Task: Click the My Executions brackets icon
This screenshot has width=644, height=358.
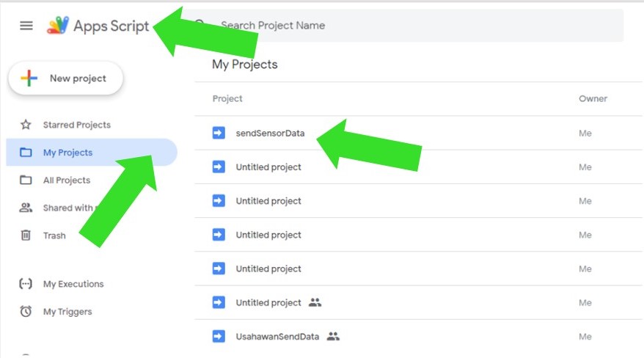Action: [x=26, y=284]
